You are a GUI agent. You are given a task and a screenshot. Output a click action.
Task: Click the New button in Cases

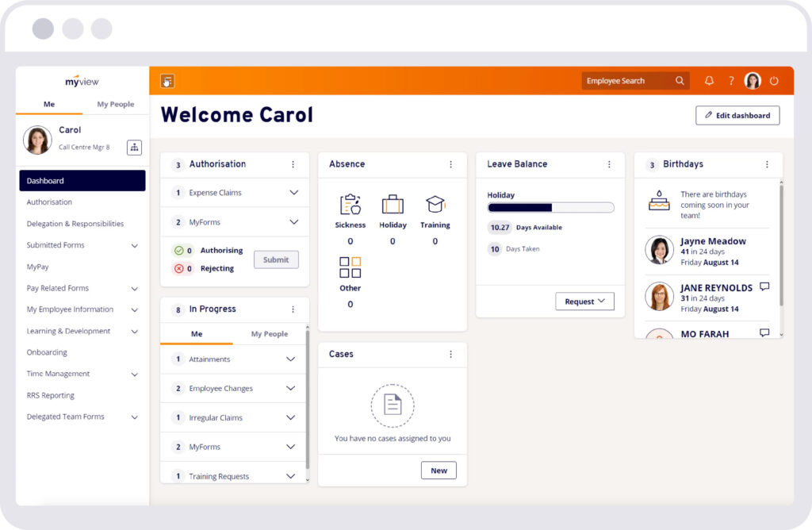(439, 470)
